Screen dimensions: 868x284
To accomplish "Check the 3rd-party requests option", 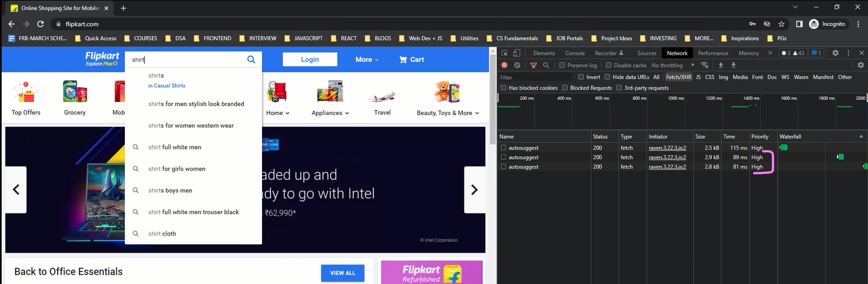I will coord(618,88).
